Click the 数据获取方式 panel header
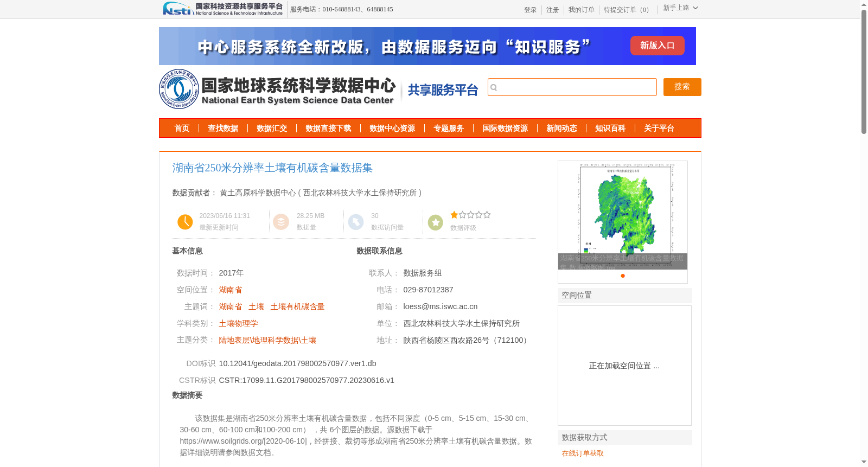Viewport: 868px width, 467px height. coord(625,438)
